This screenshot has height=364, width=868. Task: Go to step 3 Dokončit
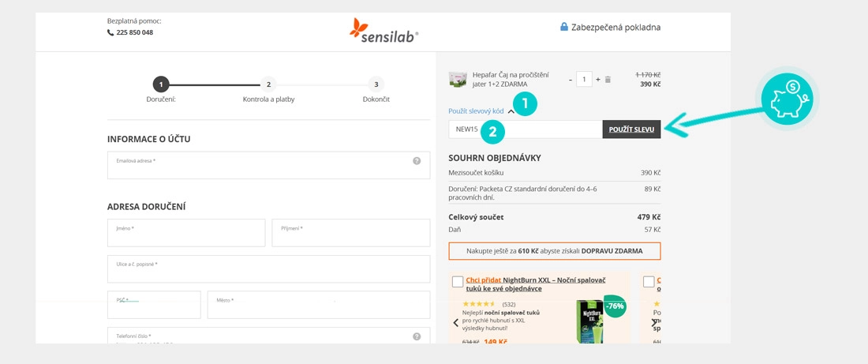(x=376, y=84)
